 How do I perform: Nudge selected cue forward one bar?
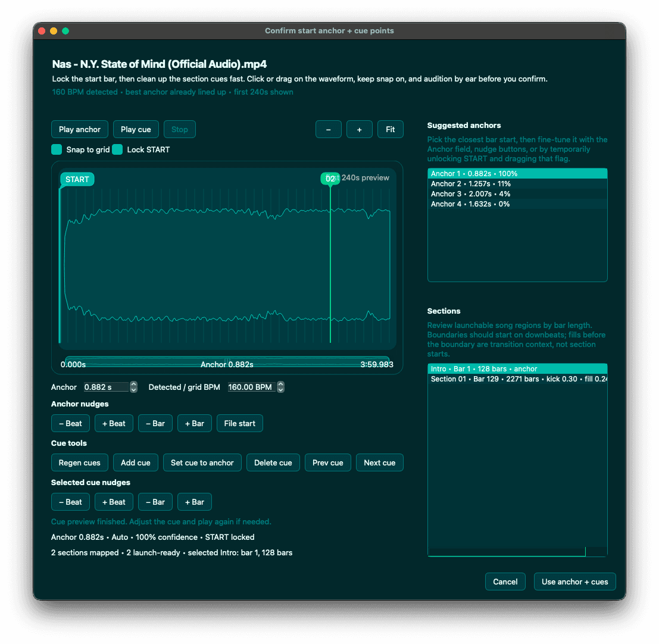(195, 502)
